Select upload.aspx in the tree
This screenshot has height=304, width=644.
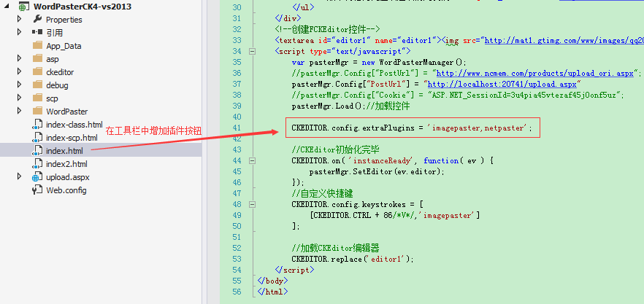[68, 177]
